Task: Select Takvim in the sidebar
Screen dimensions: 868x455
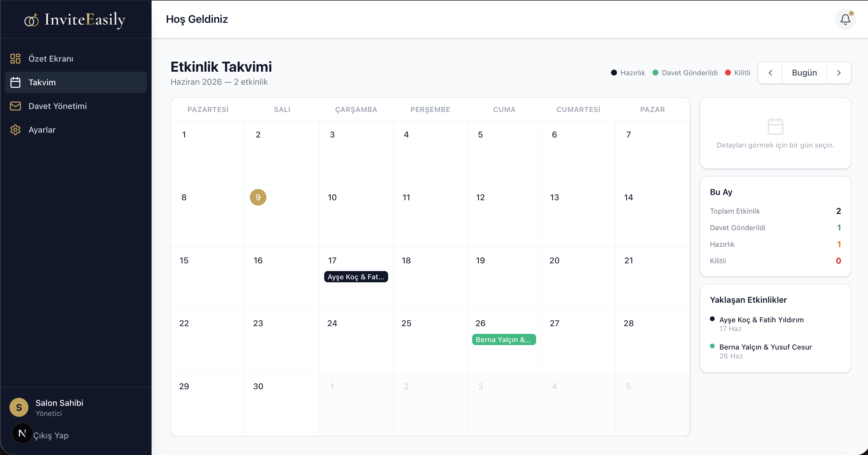Action: click(76, 82)
